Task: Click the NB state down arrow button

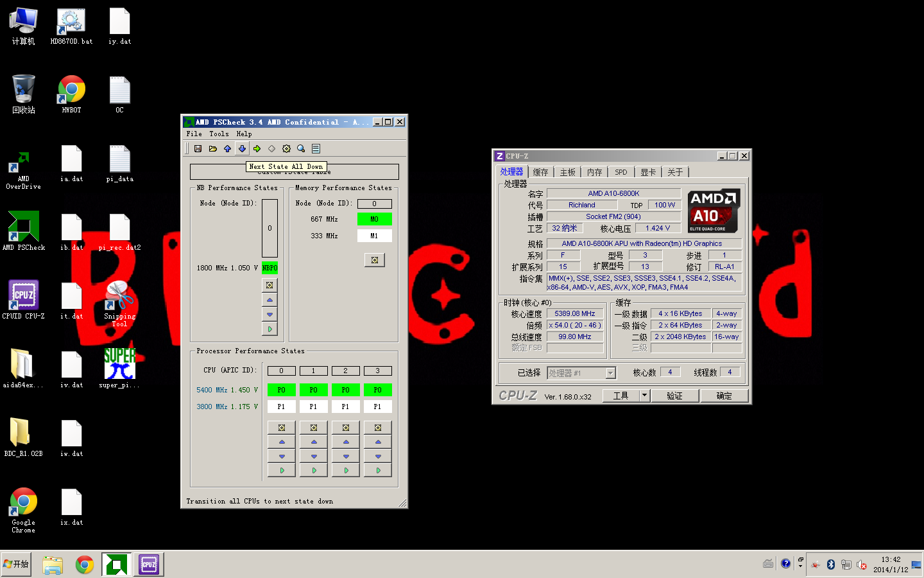Action: [269, 315]
